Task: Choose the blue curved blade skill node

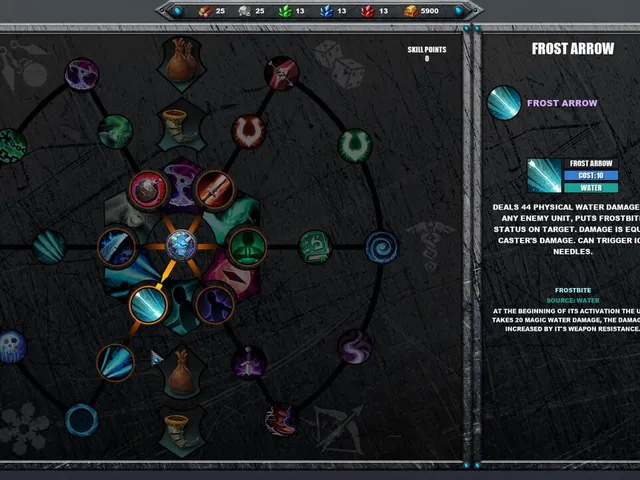Action: [117, 247]
